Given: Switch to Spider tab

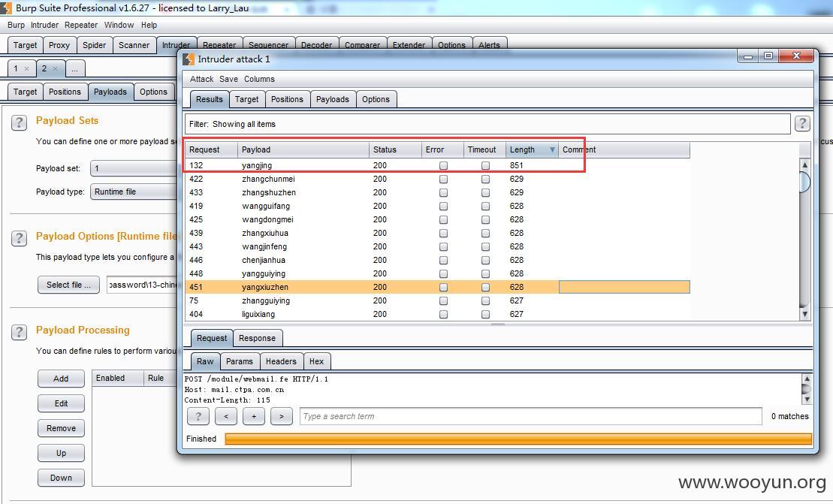Looking at the screenshot, I should (94, 45).
